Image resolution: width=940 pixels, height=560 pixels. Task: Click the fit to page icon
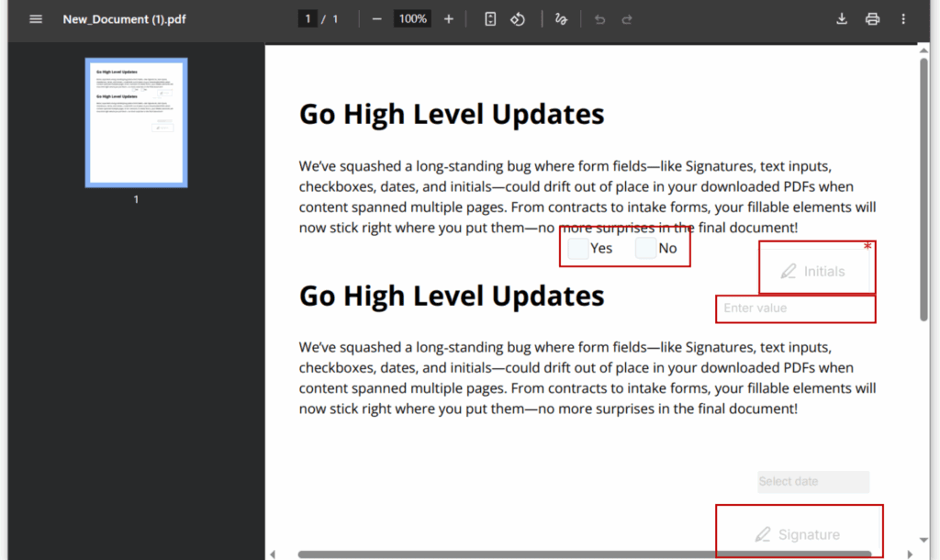click(490, 19)
